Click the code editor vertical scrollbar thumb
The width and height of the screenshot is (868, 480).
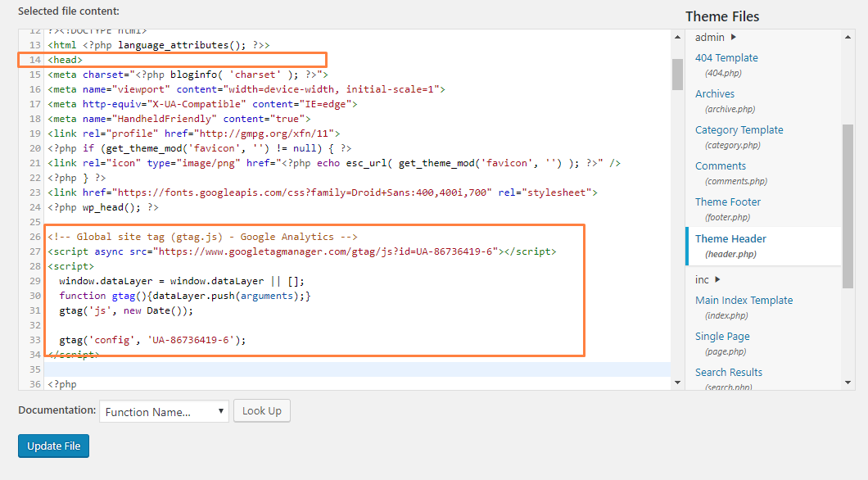pyautogui.click(x=677, y=74)
